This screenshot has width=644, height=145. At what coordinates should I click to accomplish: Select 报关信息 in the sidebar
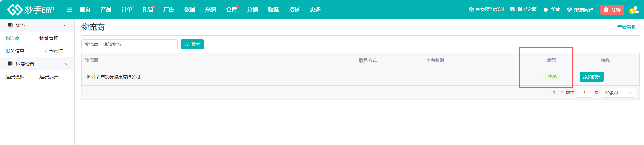coord(15,51)
